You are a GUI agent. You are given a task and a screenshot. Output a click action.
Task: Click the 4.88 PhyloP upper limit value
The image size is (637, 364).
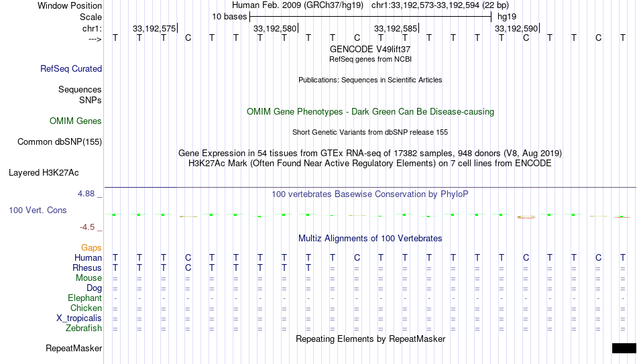[86, 194]
